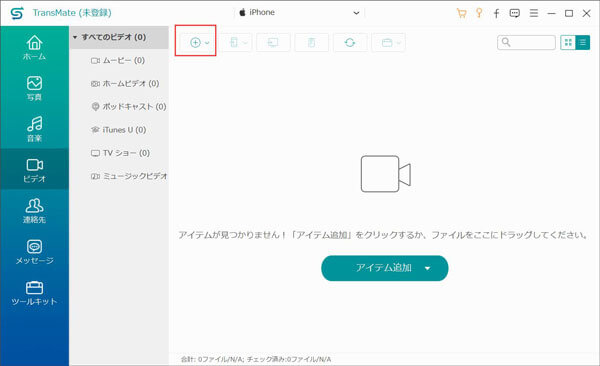Open the Contacts (連絡先) section

(x=34, y=211)
